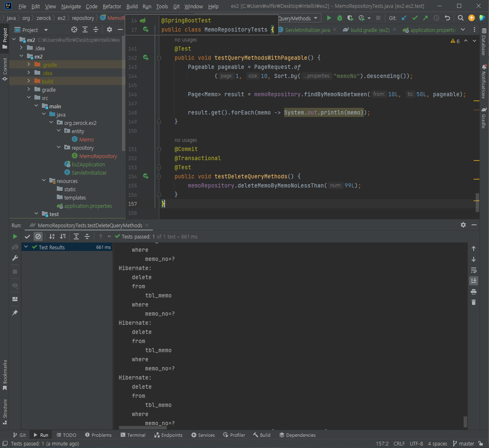Collapse all test results in the Run toolbar
489x448 pixels.
[87, 236]
